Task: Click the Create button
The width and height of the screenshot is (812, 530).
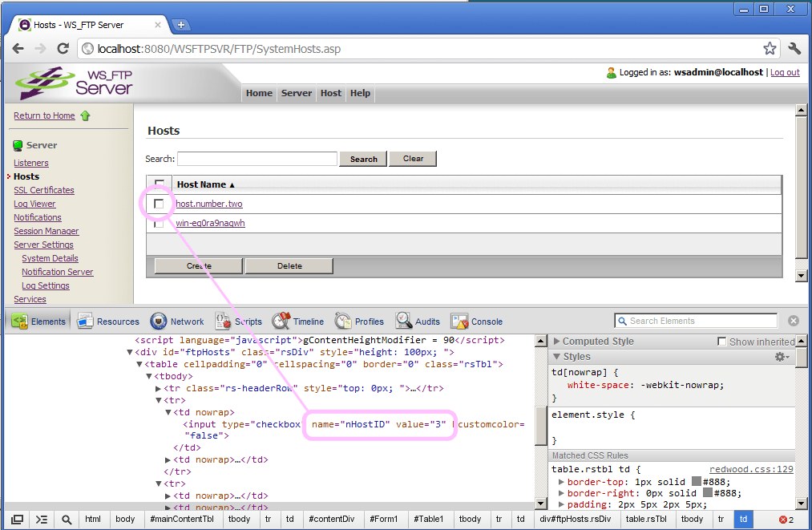Action: pyautogui.click(x=199, y=265)
